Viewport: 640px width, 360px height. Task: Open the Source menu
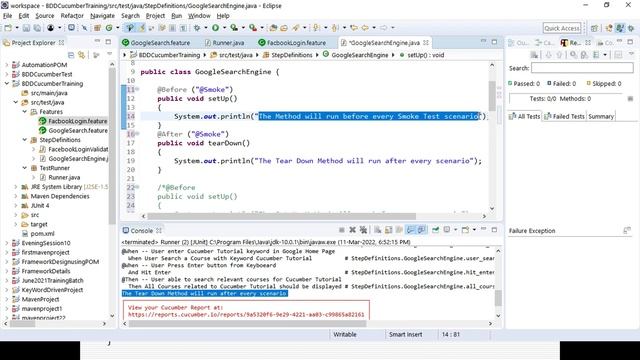click(44, 16)
